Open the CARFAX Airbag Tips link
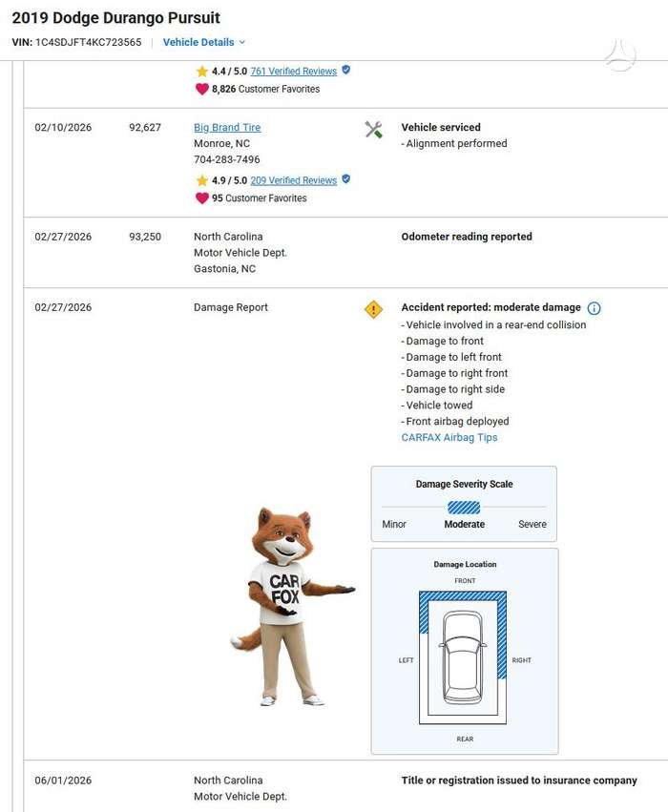668x812 pixels. click(x=449, y=437)
